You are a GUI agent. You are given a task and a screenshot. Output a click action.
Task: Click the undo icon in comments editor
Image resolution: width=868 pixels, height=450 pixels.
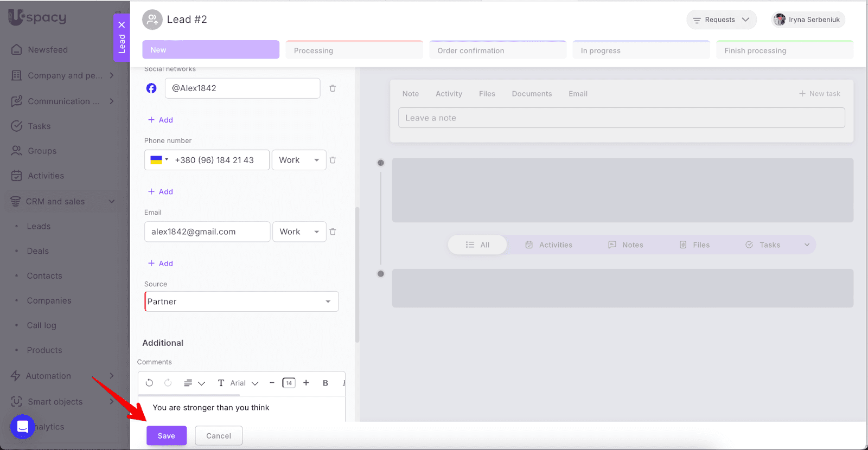[x=149, y=383]
